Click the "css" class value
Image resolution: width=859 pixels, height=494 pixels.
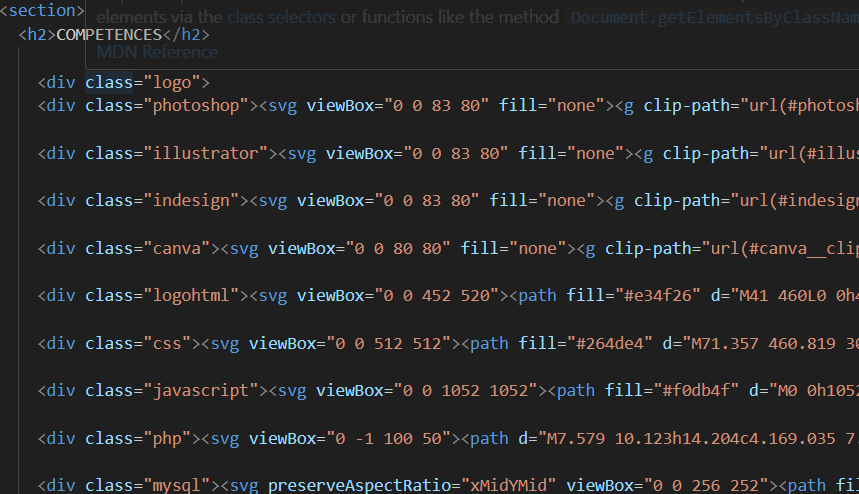pyautogui.click(x=167, y=343)
